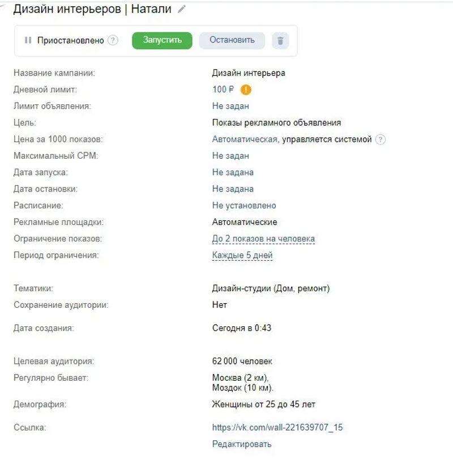Click the pencil icon to rename the ad
This screenshot has width=453, height=476.
pos(181,10)
